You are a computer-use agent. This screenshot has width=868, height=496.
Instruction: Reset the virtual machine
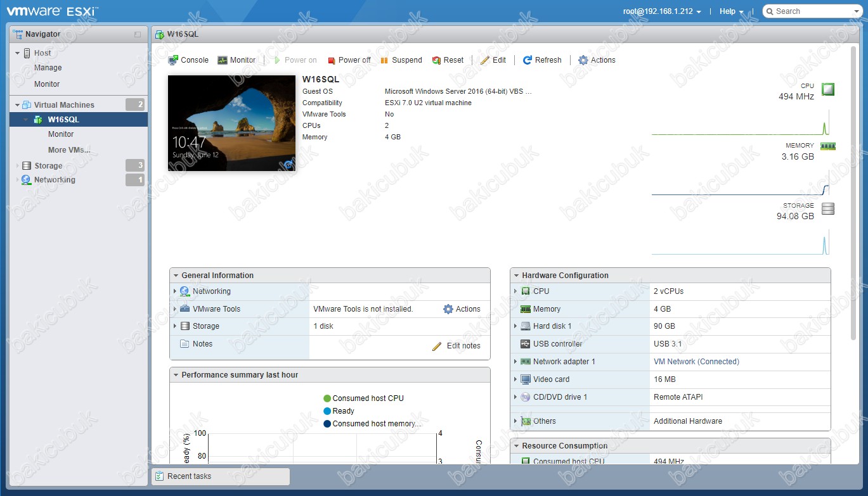pyautogui.click(x=448, y=60)
